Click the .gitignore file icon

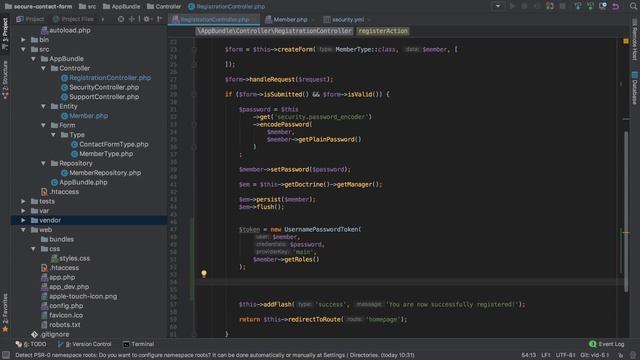[34, 334]
